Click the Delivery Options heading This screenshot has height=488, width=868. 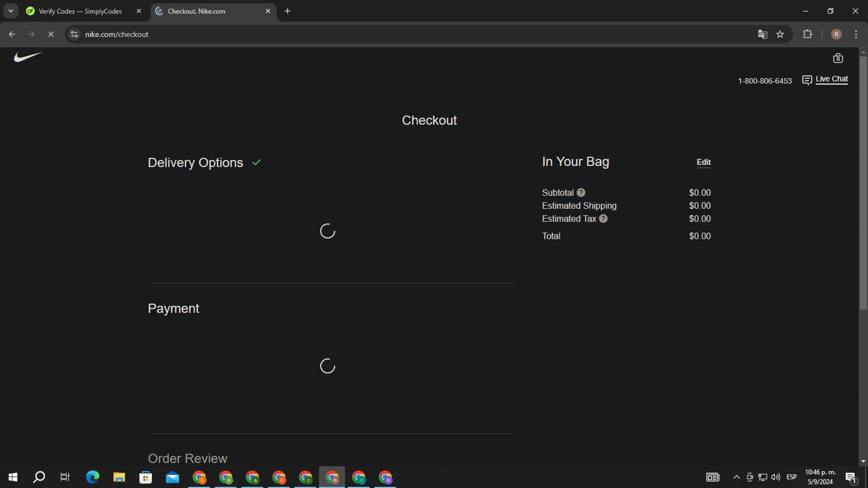[x=196, y=162]
